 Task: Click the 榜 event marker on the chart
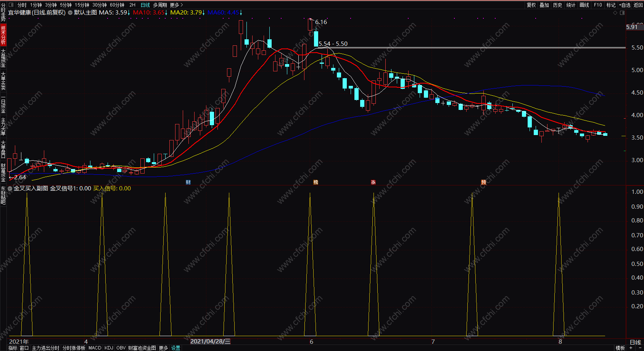316,182
